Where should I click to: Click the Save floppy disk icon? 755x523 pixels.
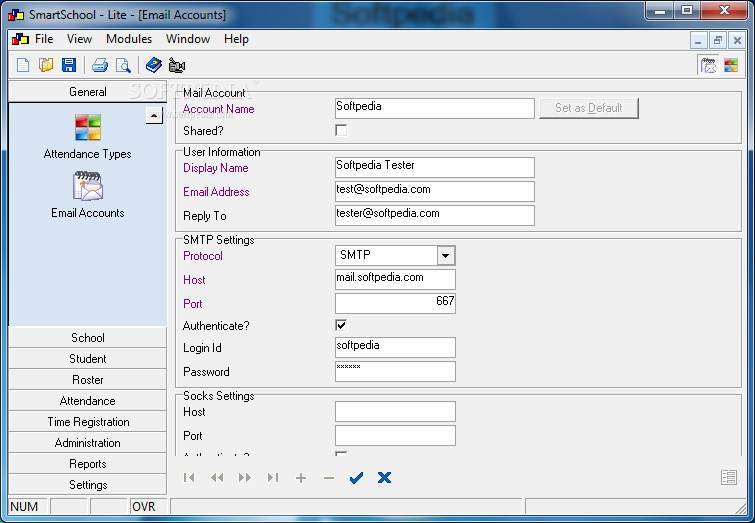pos(69,65)
